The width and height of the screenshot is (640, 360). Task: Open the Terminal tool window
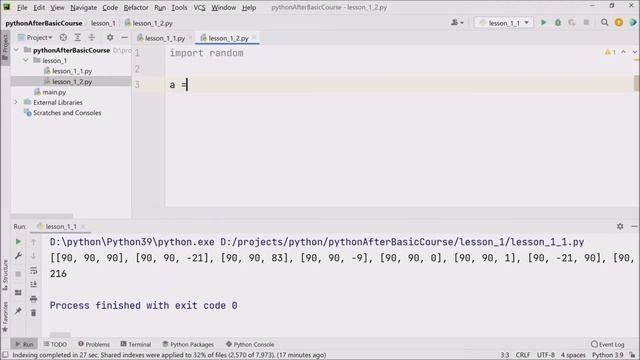coord(136,344)
